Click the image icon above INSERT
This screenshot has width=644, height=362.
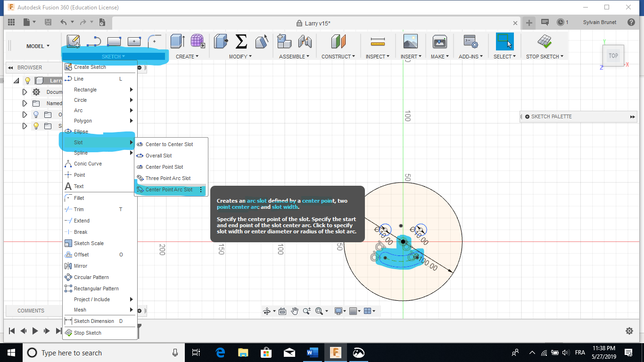tap(411, 41)
